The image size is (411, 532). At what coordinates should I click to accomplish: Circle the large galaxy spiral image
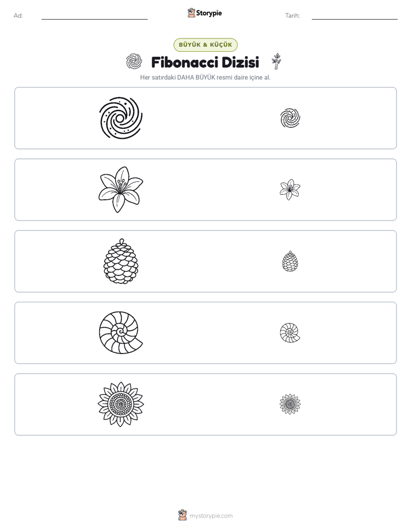(121, 118)
